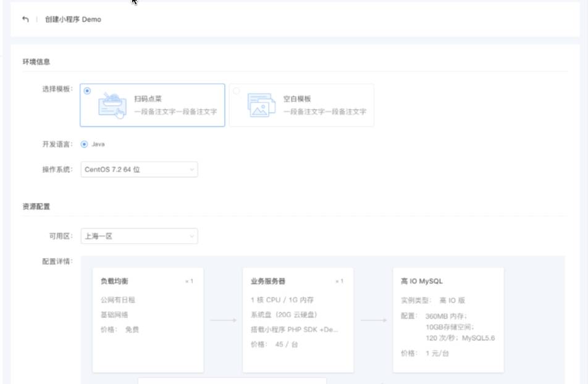Open the CentOS 7.2 64 位 dropdown
Image resolution: width=588 pixels, height=384 pixels.
click(139, 170)
